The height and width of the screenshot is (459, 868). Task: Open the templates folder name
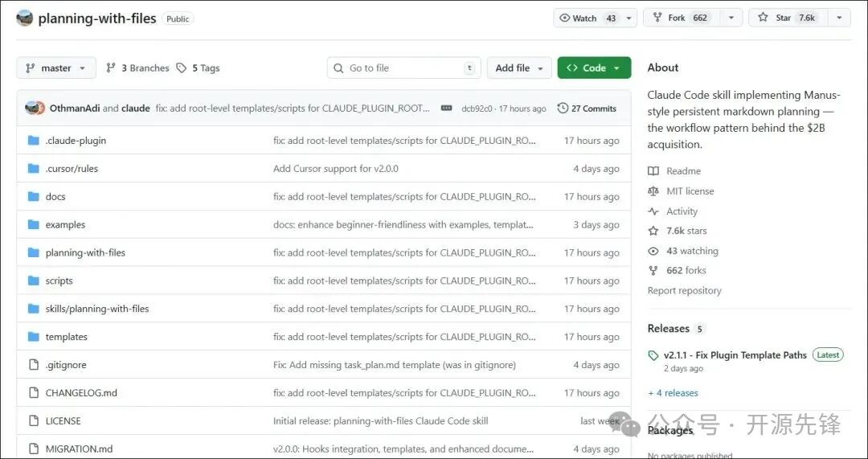coord(67,337)
